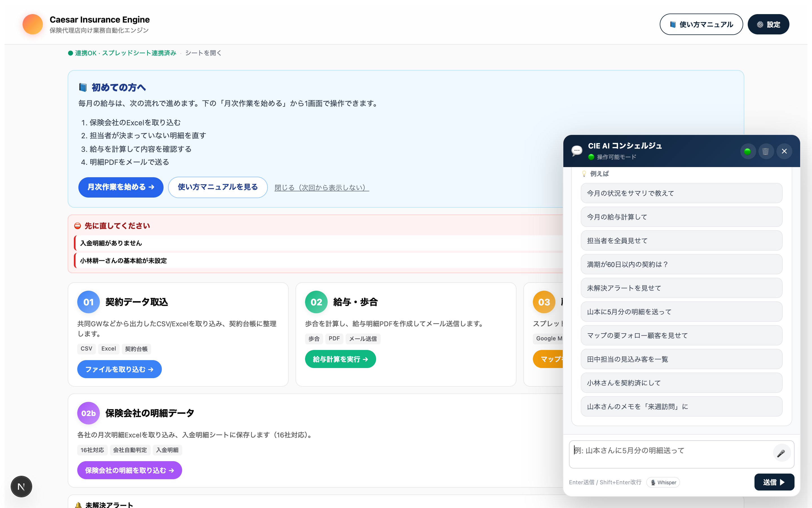812x508 pixels.
Task: Click the メール送信 tag
Action: click(363, 339)
